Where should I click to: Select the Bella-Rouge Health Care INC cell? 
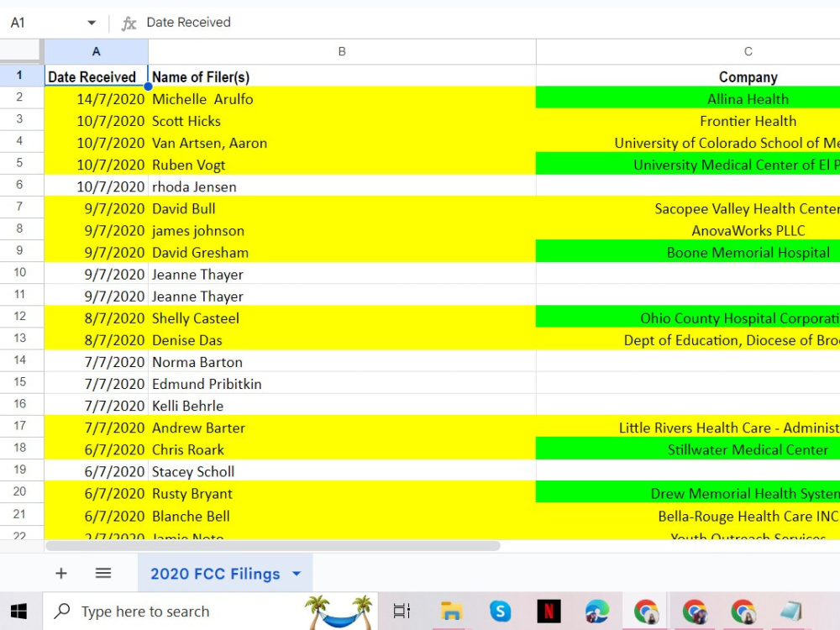pos(689,516)
